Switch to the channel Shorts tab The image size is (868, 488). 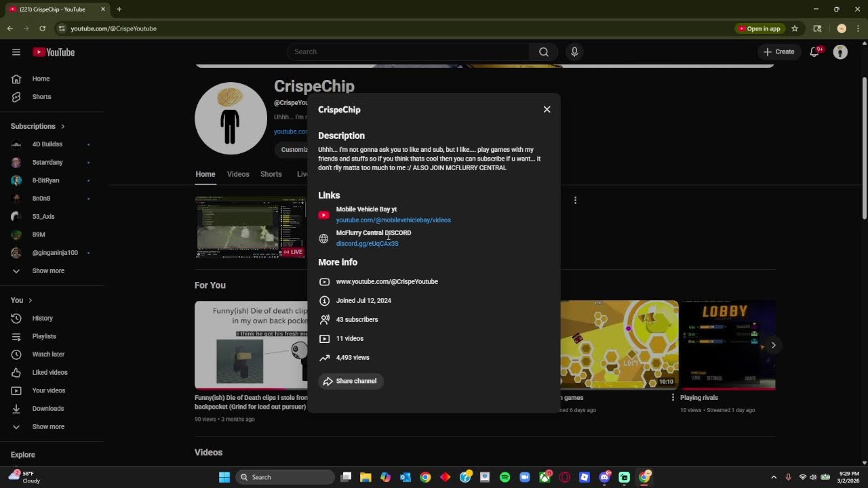[x=271, y=174]
